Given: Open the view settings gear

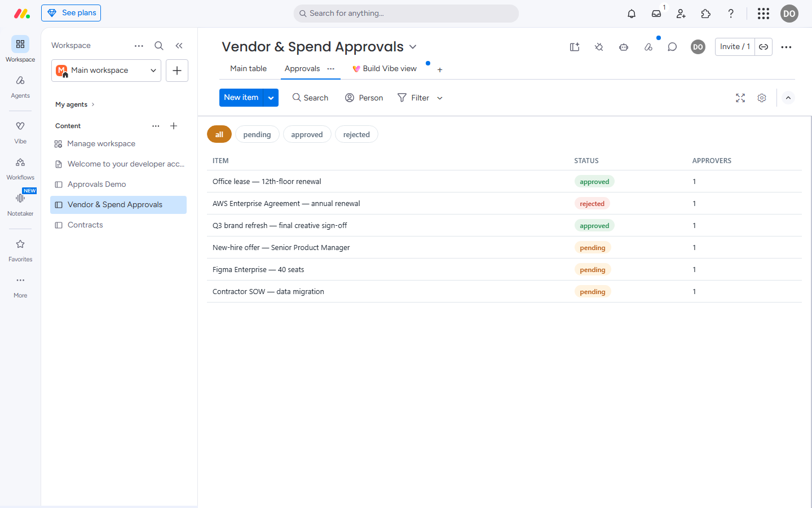Looking at the screenshot, I should pos(762,98).
